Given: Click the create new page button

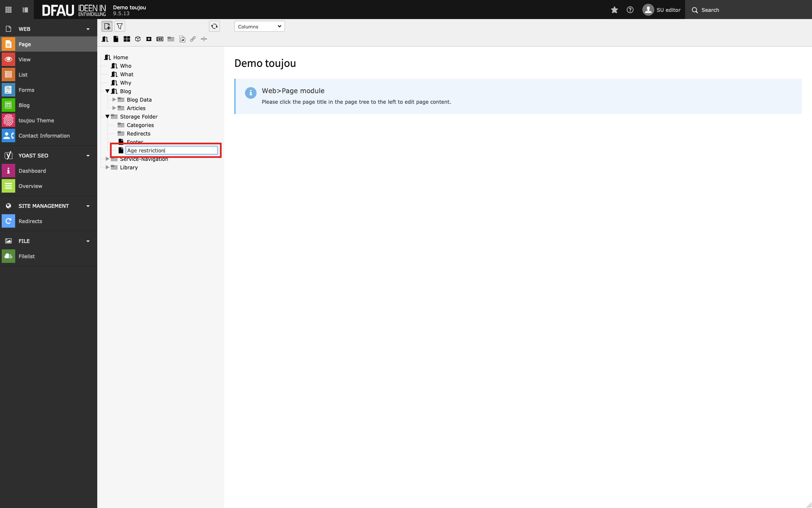Looking at the screenshot, I should pos(107,26).
